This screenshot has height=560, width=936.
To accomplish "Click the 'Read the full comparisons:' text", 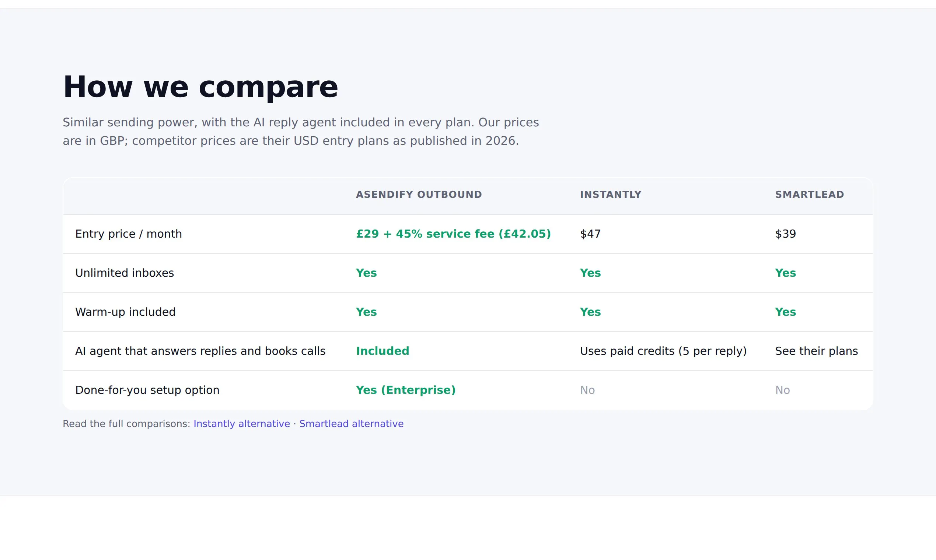I will tap(126, 424).
